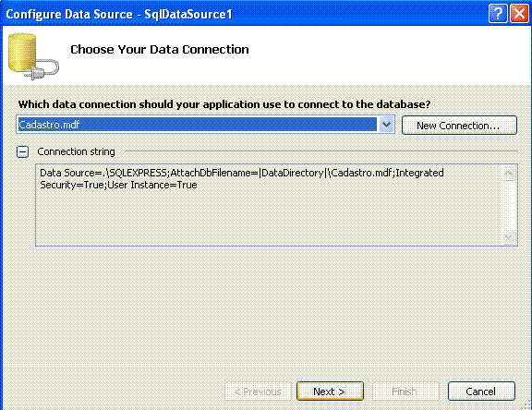Image resolution: width=532 pixels, height=410 pixels.
Task: Open the data connection dropdown arrow
Action: click(x=386, y=125)
